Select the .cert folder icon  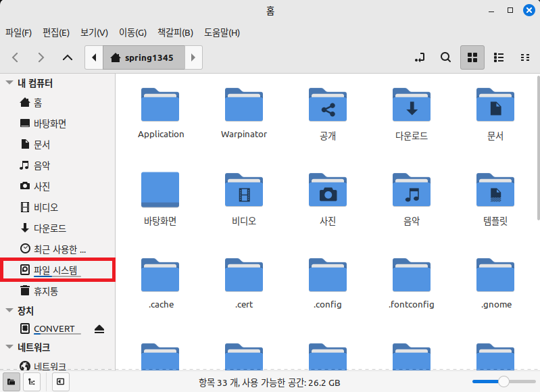(x=244, y=275)
